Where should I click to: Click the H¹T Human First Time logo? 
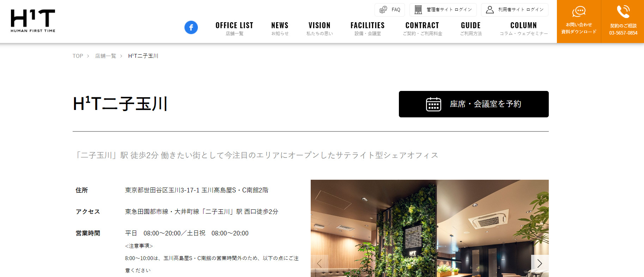[33, 21]
